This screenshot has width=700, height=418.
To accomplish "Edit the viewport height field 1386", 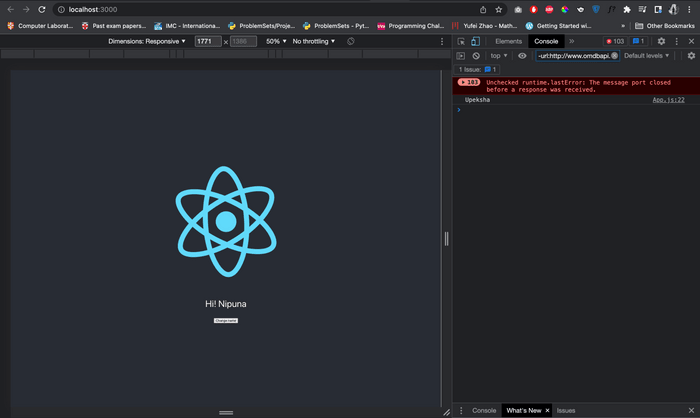I will [x=243, y=41].
